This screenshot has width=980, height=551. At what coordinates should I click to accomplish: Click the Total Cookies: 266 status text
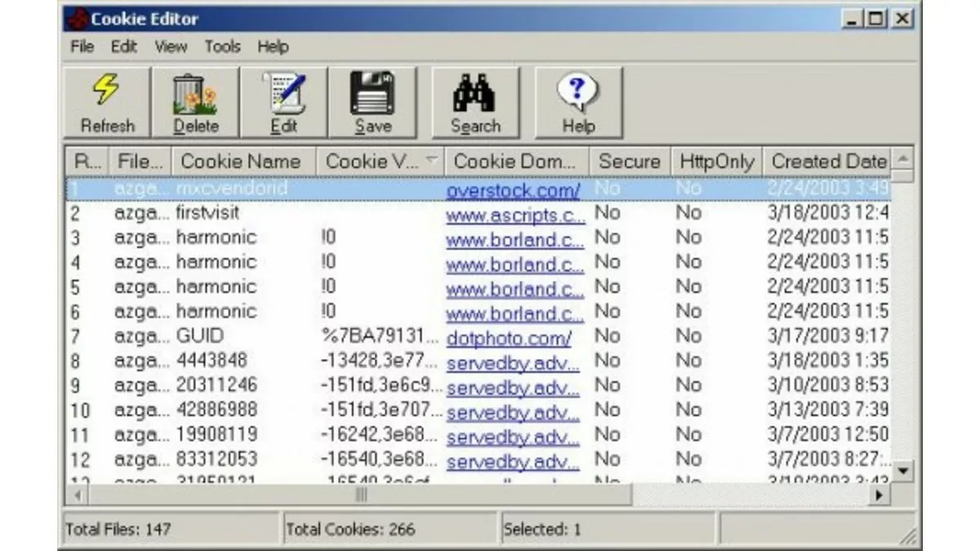(350, 530)
